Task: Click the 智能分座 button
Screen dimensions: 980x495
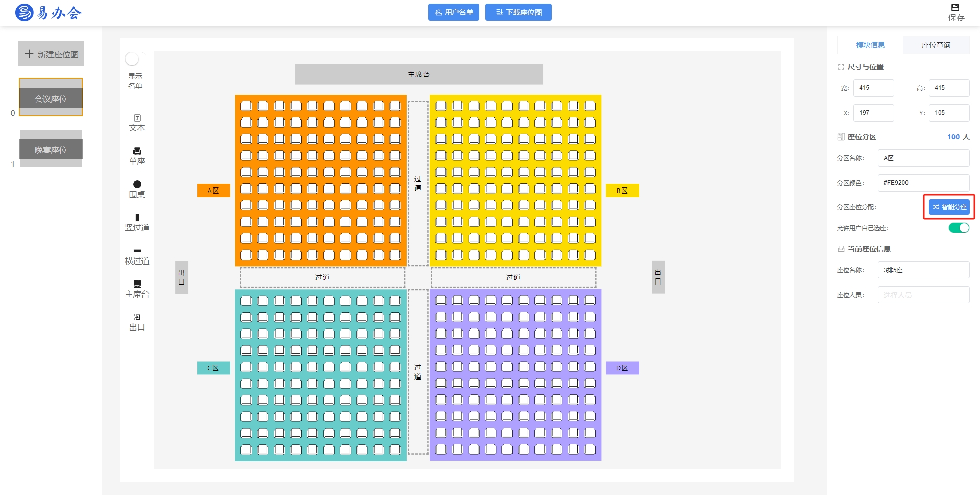Action: pos(949,207)
